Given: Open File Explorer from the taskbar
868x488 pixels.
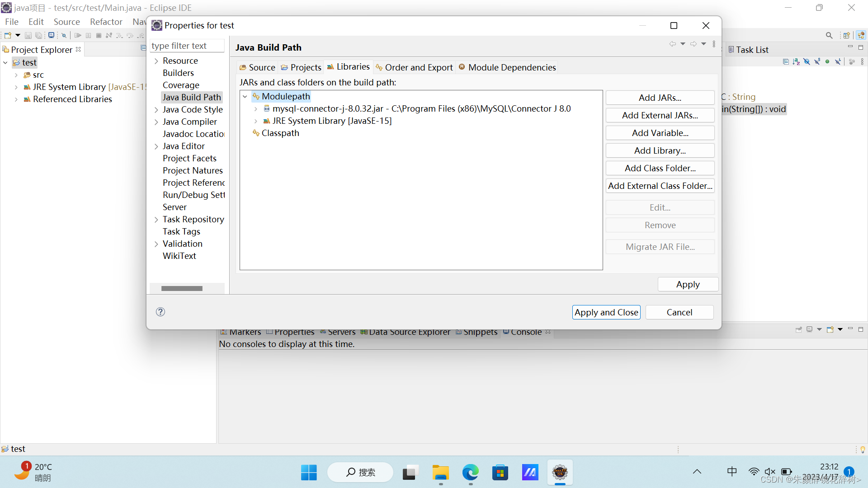Looking at the screenshot, I should 440,473.
